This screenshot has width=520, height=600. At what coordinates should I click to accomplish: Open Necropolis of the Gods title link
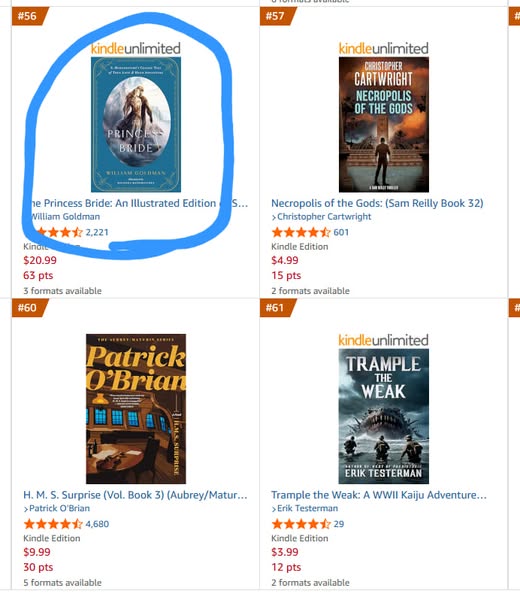[377, 203]
